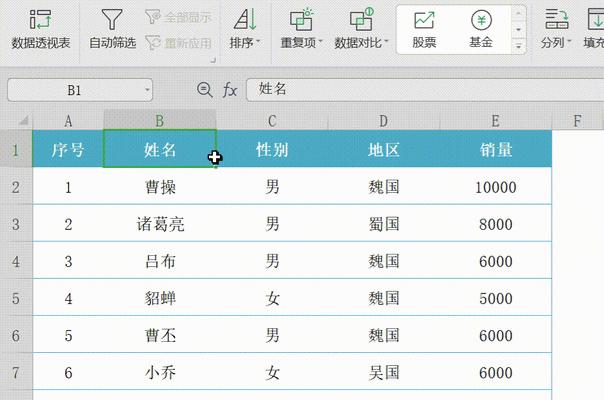Select the 股票 stock data type

(424, 30)
